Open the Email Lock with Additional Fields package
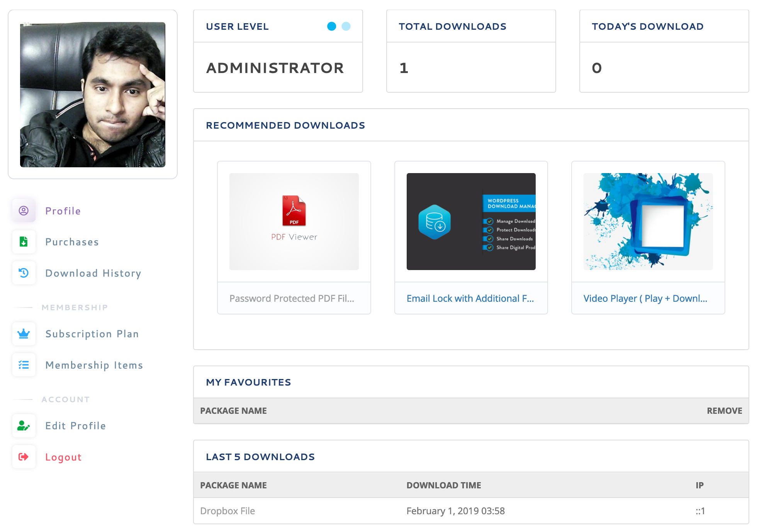 pyautogui.click(x=470, y=298)
